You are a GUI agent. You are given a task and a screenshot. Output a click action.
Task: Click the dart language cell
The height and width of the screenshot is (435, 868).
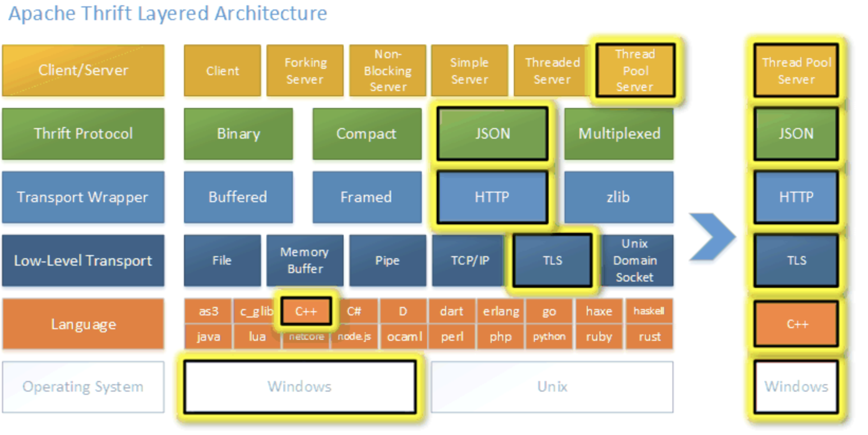coord(452,311)
